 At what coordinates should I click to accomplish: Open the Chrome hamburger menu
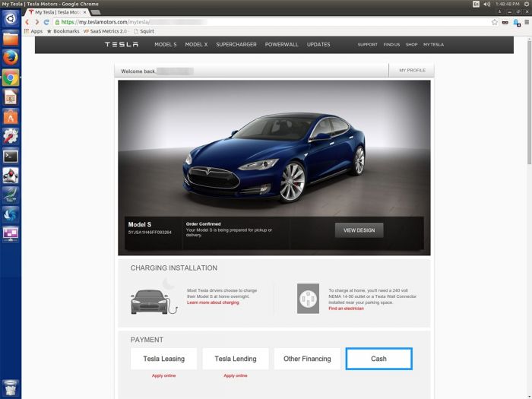click(x=525, y=22)
